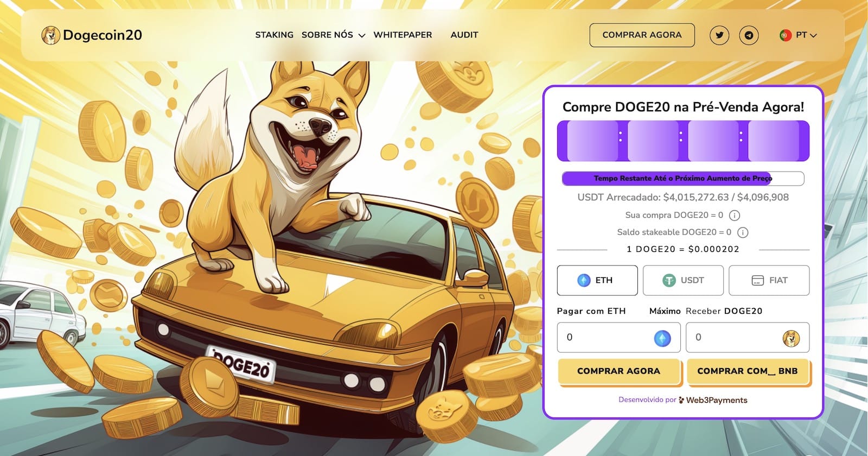Click the chevron beside Sobre Nós

(362, 36)
